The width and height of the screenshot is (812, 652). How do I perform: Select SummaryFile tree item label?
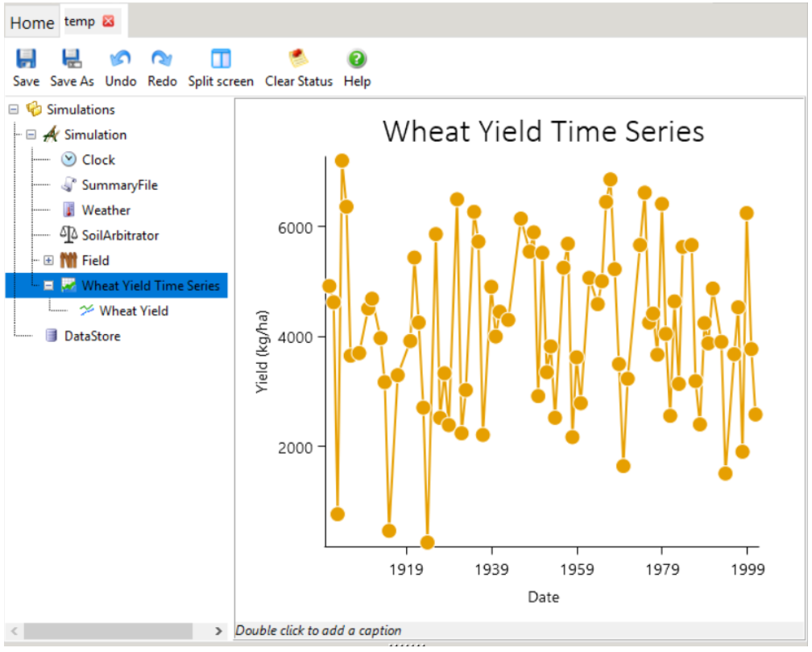coord(119,185)
